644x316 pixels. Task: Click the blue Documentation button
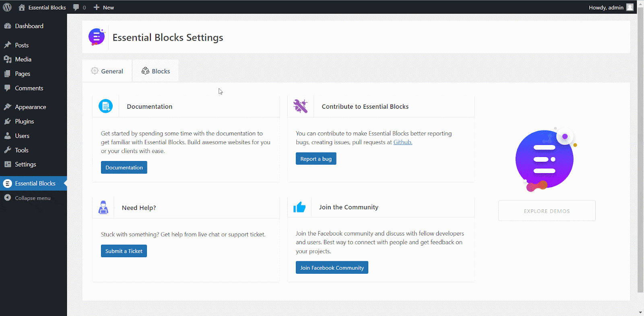point(124,167)
